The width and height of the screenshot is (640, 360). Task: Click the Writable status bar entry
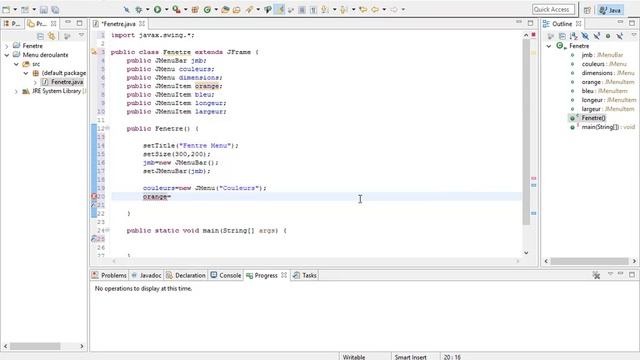pos(354,357)
